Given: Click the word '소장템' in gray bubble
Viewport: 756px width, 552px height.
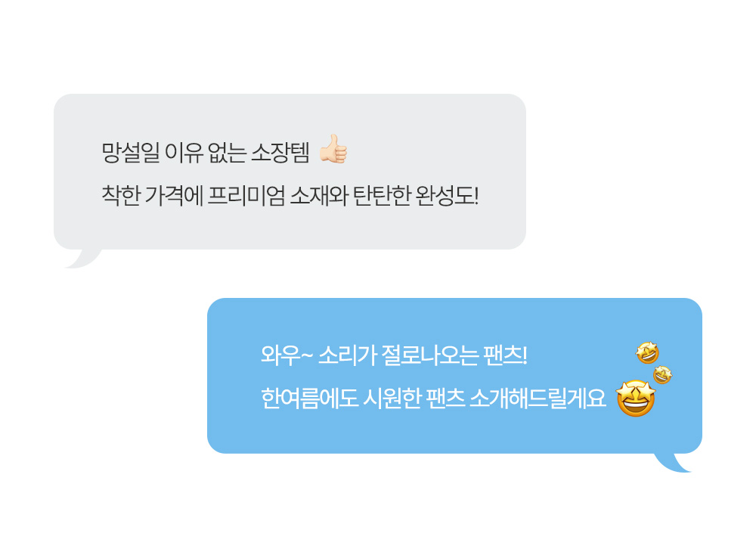Looking at the screenshot, I should pos(280,152).
